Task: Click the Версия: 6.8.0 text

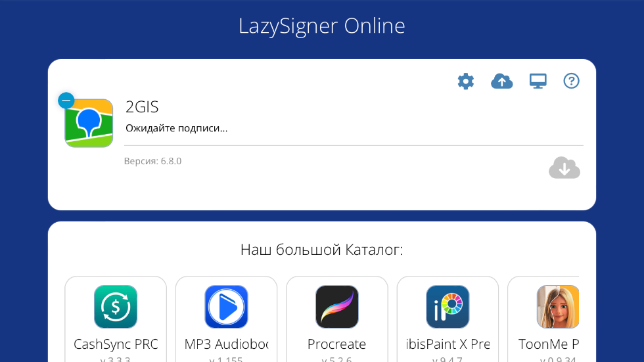Action: (x=152, y=161)
